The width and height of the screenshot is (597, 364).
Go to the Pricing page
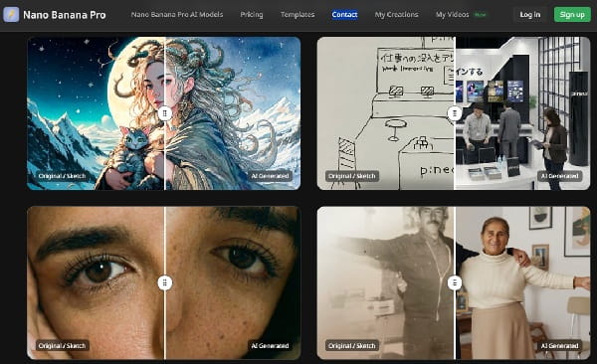coord(252,15)
